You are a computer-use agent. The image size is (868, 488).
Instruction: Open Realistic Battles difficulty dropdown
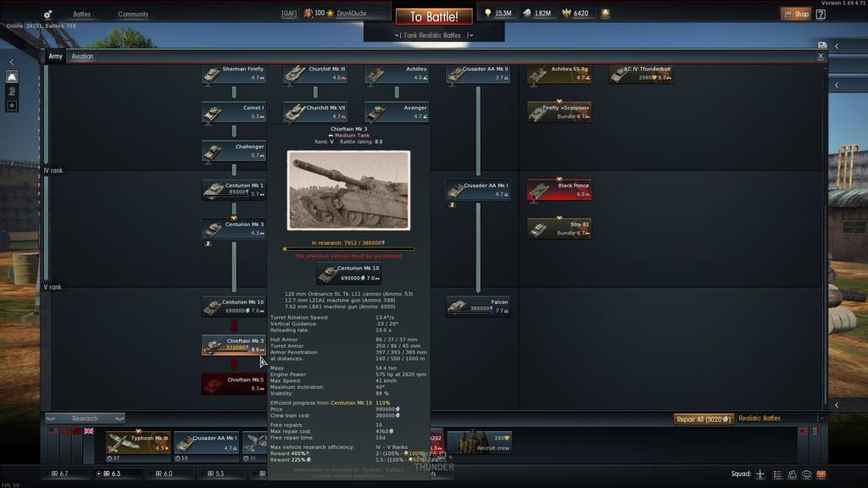781,419
